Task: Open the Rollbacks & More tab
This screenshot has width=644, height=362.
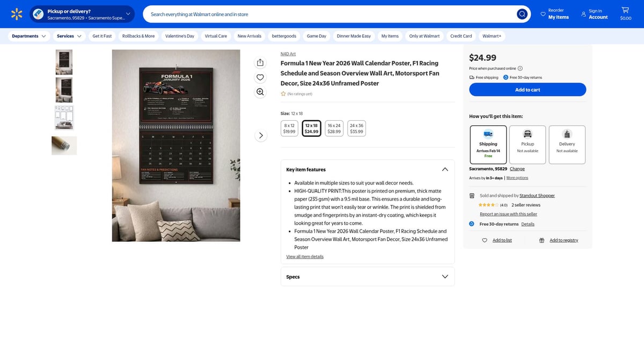Action: click(x=138, y=36)
